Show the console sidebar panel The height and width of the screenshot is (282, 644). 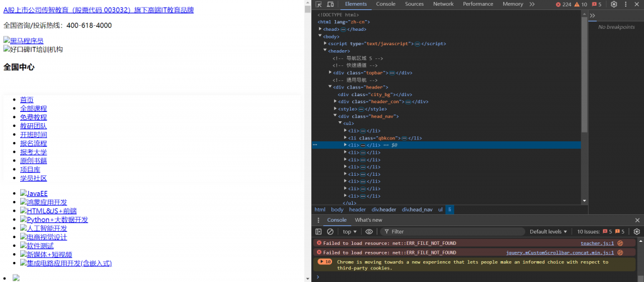click(x=318, y=232)
